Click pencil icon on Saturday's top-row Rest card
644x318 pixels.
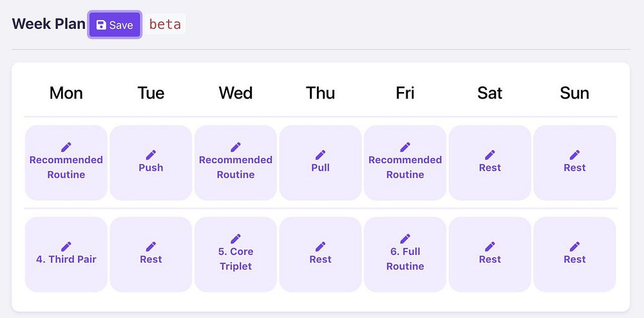(490, 154)
